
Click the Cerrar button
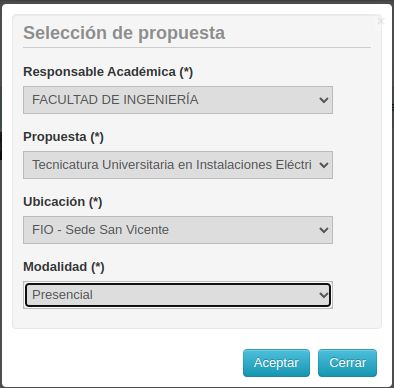(347, 363)
